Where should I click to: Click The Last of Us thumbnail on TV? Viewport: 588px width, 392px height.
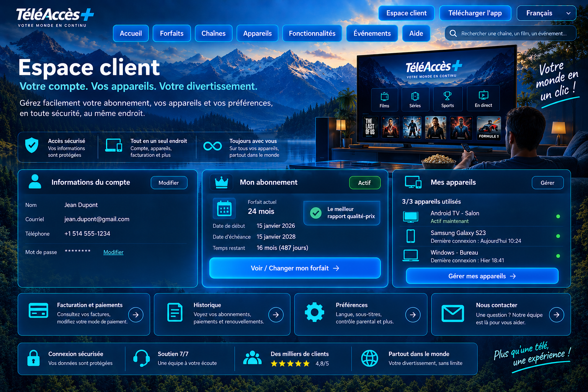370,127
